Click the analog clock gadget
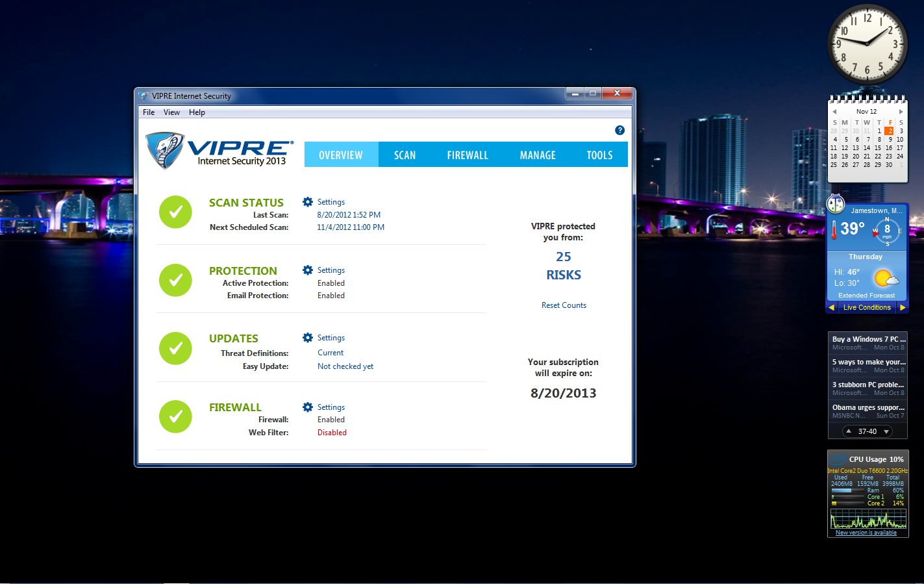The height and width of the screenshot is (584, 924). (867, 44)
